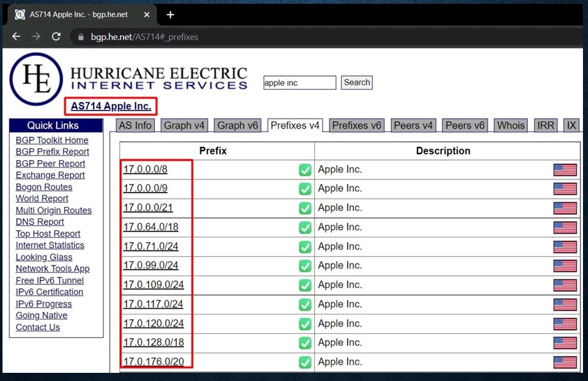Click the Hurricane Electric logo

tap(35, 80)
